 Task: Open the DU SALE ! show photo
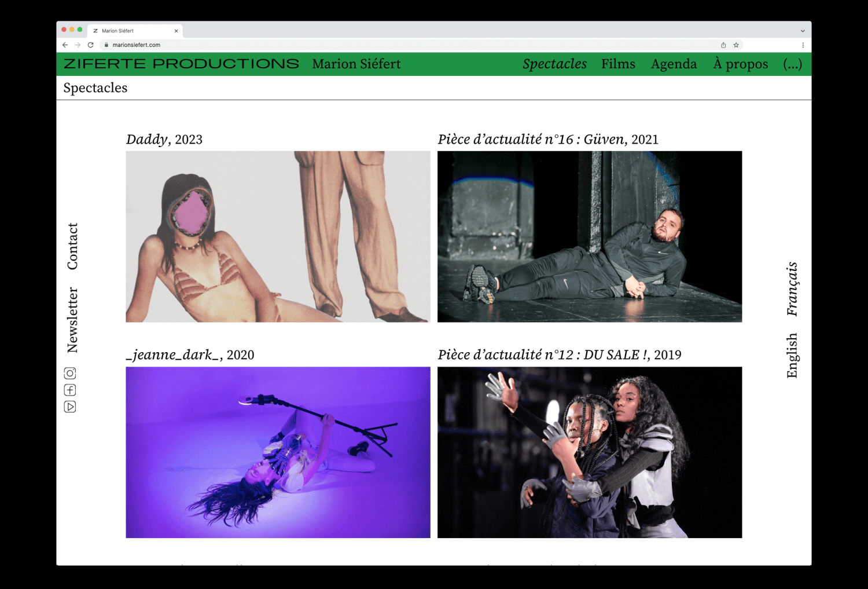(590, 452)
